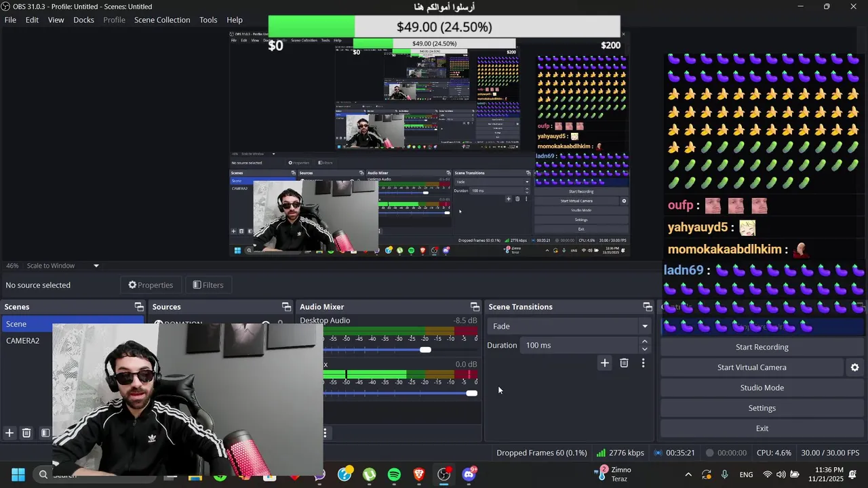The image size is (868, 488).
Task: Click the 2776 kbps bitrate status
Action: tap(620, 453)
